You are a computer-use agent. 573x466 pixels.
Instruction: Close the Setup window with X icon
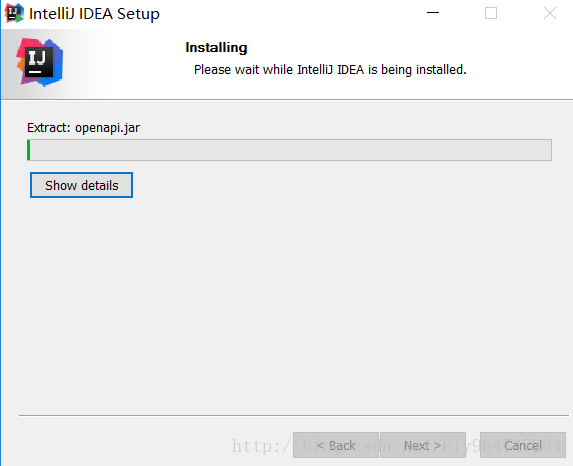point(549,13)
